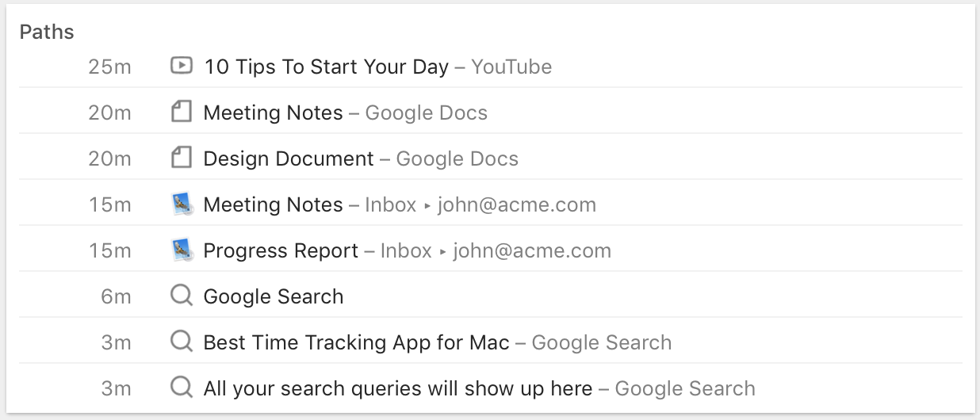Select the 25m duration for the YouTube entry
Viewport: 980px width, 420px height.
(x=109, y=67)
